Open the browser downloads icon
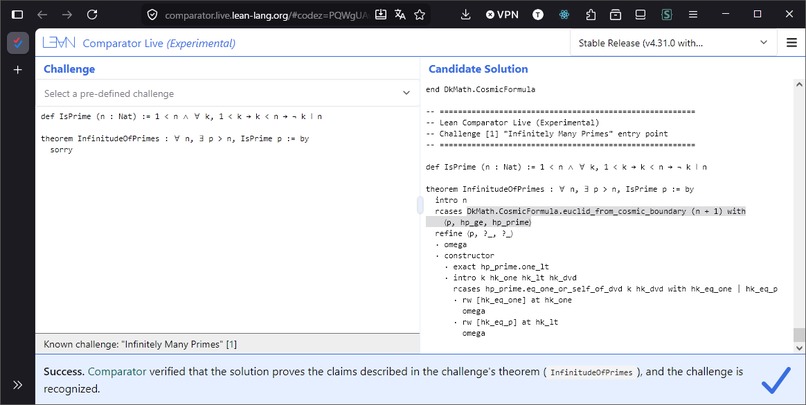This screenshot has width=806, height=405. (x=465, y=14)
